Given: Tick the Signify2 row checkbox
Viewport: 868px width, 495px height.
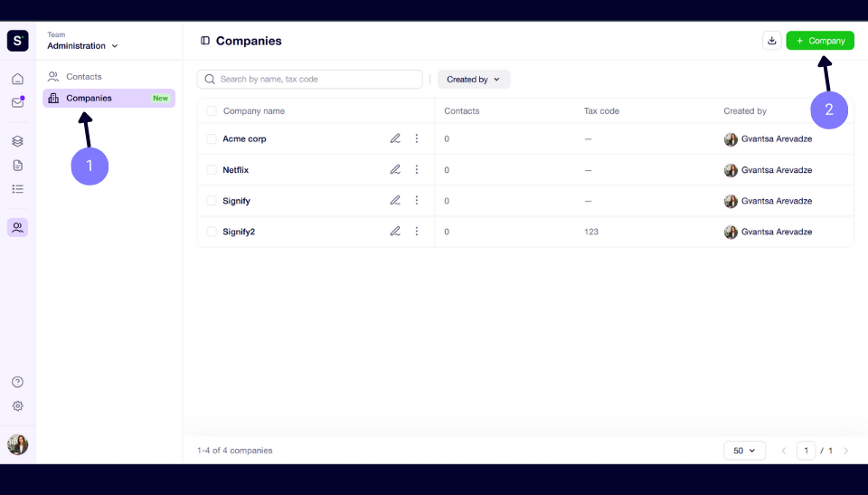Looking at the screenshot, I should coord(212,232).
